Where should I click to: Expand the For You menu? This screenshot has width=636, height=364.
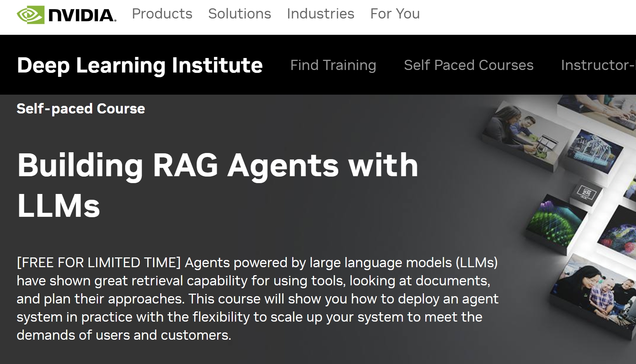(395, 14)
